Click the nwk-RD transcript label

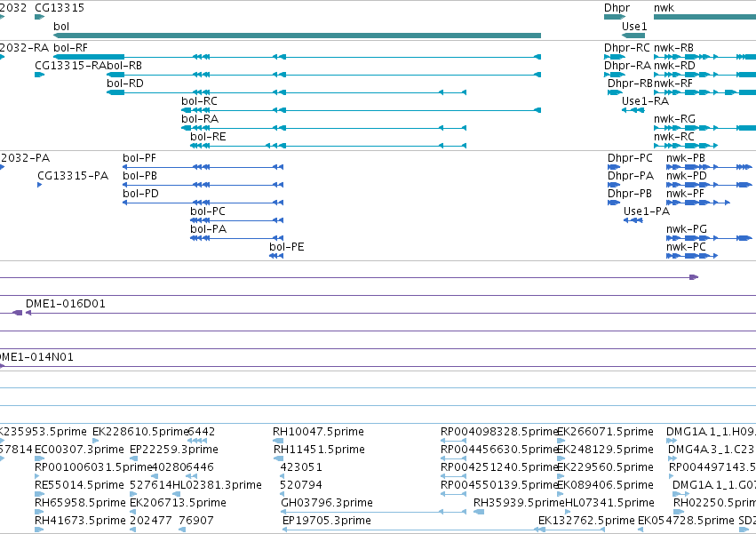tap(674, 66)
